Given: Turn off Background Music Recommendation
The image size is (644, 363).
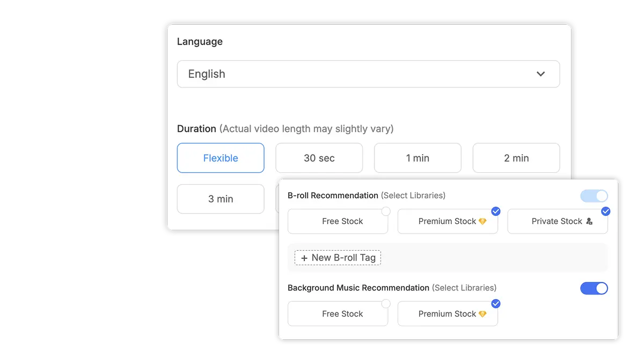Looking at the screenshot, I should [x=594, y=288].
